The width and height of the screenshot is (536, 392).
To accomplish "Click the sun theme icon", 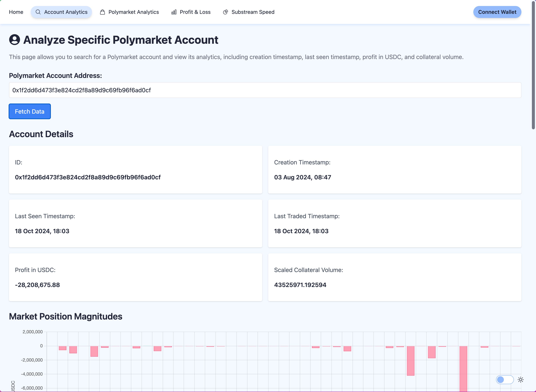I will 520,380.
